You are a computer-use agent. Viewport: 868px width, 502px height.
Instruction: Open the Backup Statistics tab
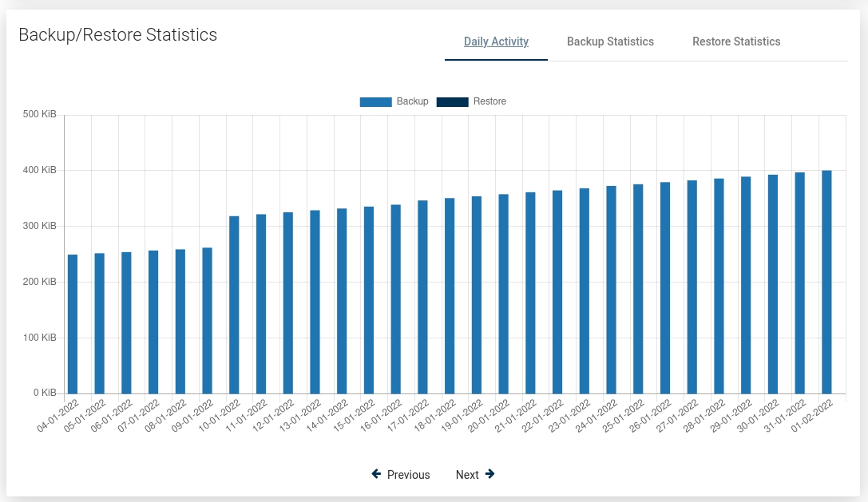(610, 42)
